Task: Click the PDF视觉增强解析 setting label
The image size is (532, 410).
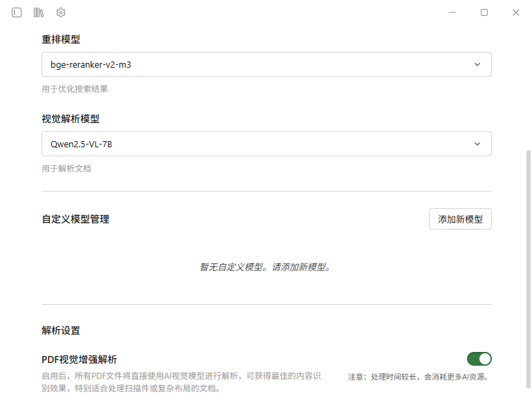Action: (x=80, y=360)
